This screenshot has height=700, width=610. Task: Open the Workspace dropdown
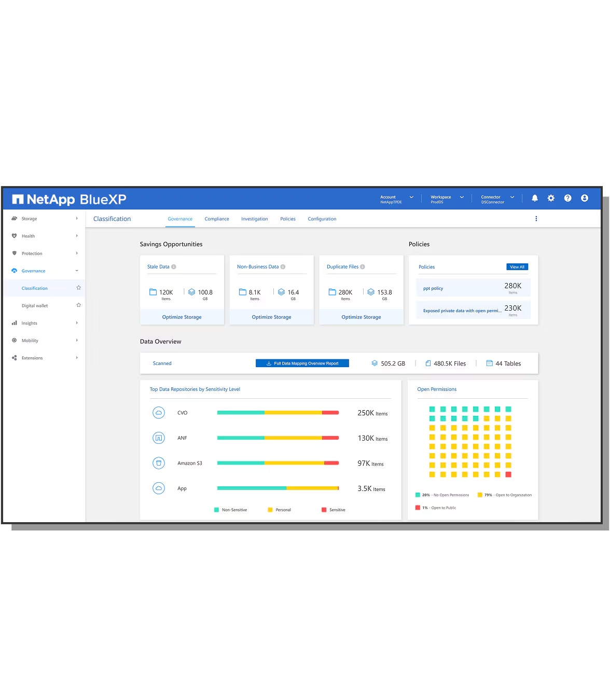447,199
